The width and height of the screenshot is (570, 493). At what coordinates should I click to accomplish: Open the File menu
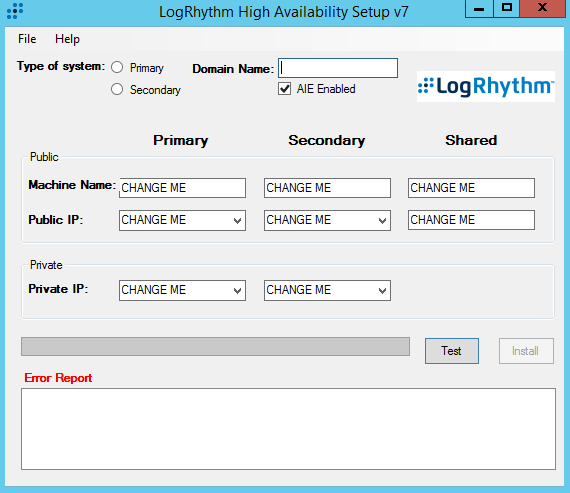tap(27, 39)
